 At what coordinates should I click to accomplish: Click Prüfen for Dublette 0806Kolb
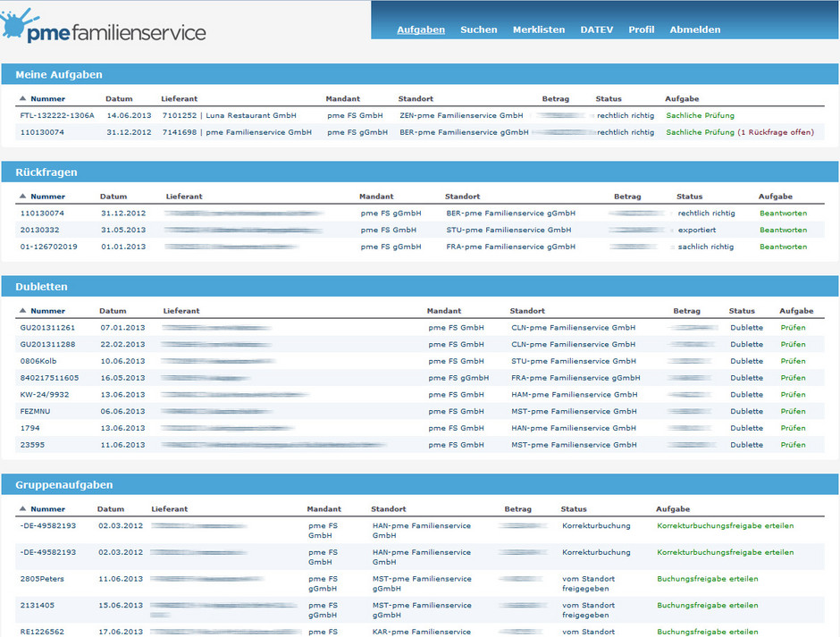point(793,361)
